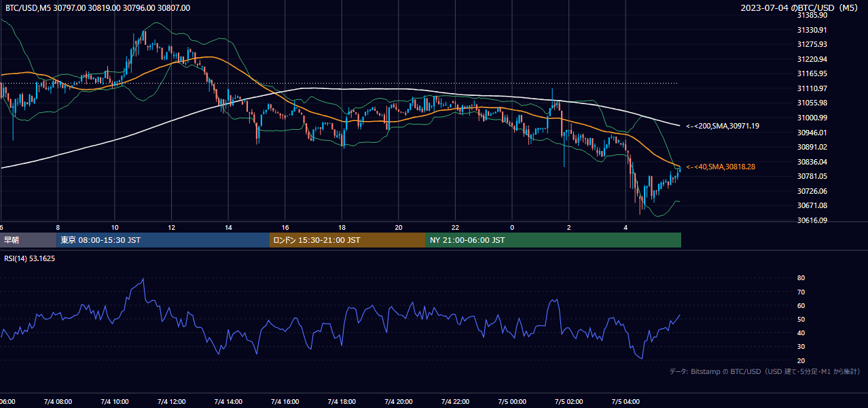Click price axis value 31055.98
868x408 pixels.
(x=812, y=103)
